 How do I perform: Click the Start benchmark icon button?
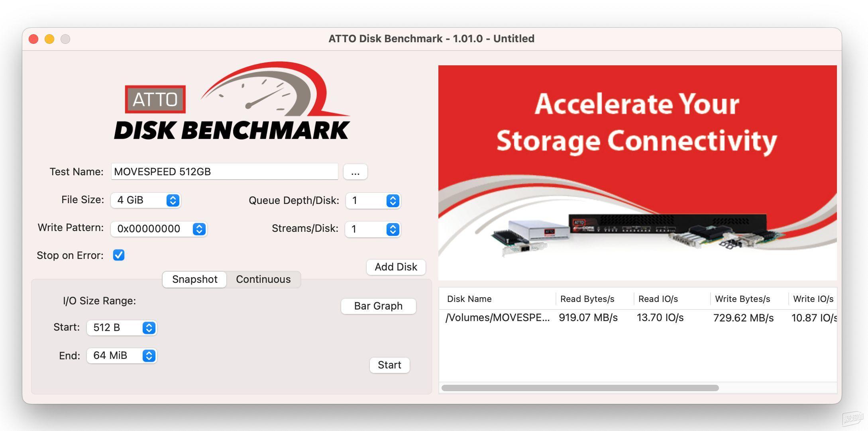[x=389, y=364]
